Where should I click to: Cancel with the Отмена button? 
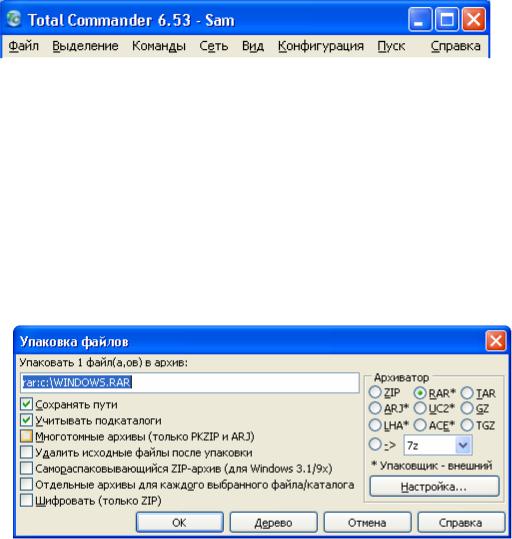367,522
